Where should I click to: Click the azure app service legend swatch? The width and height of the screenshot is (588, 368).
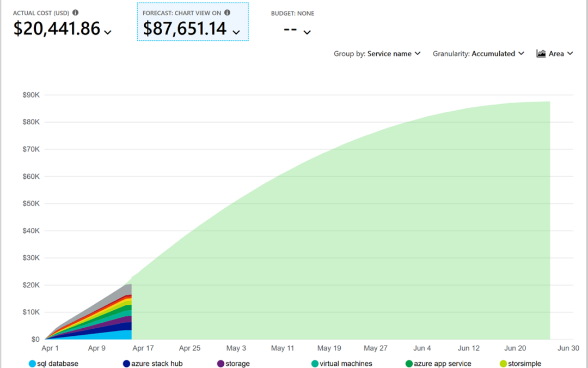pos(409,364)
